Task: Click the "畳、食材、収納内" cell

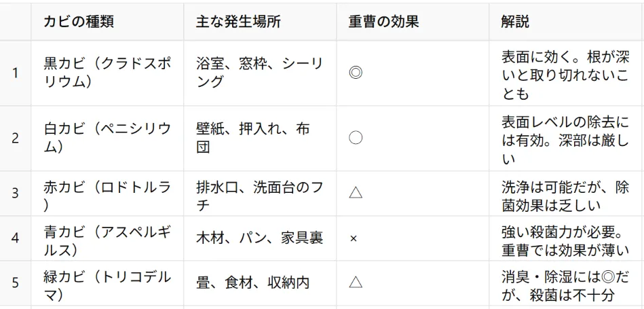Action: pos(252,283)
